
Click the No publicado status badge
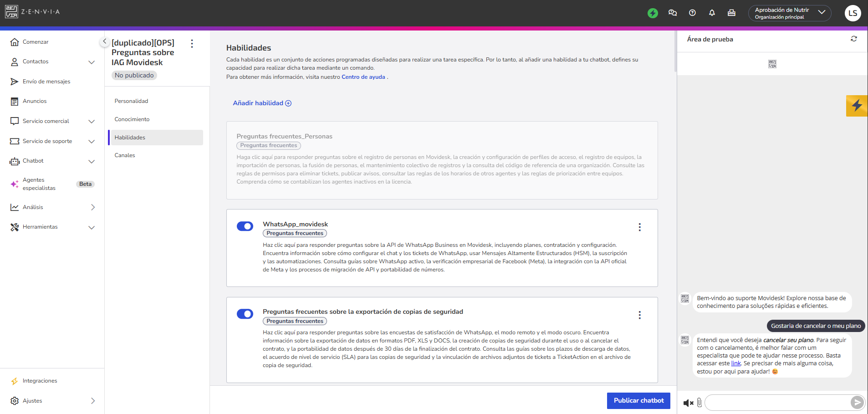coord(134,76)
